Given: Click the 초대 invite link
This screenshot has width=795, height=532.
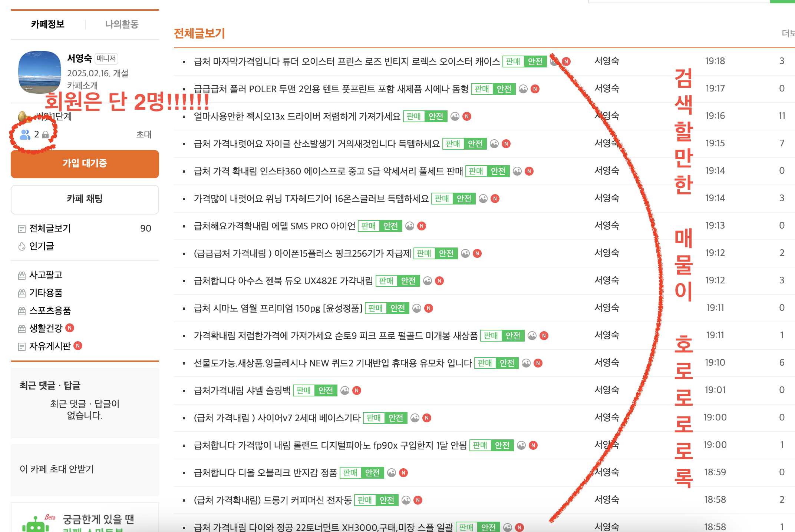Looking at the screenshot, I should click(144, 134).
